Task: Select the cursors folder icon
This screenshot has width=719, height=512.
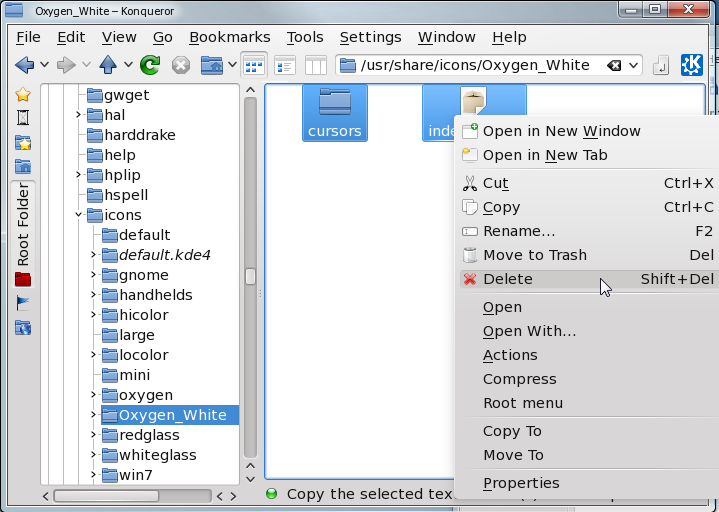Action: coord(335,113)
